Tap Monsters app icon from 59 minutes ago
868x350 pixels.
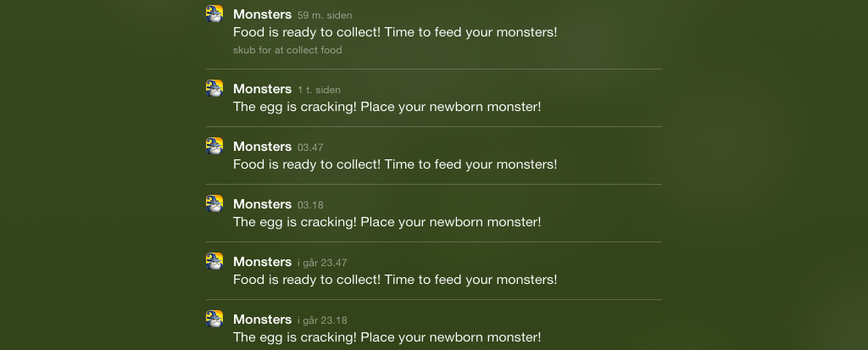coord(214,14)
